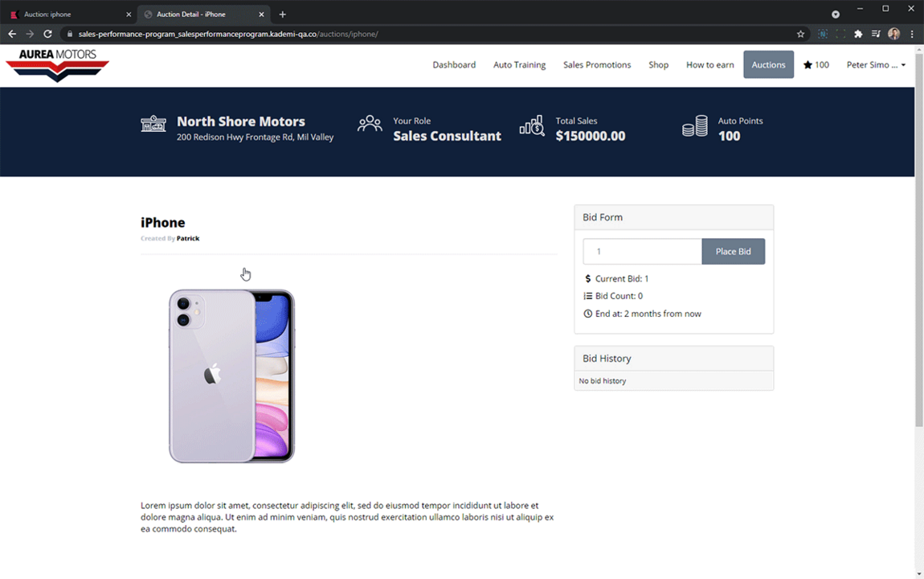Screen dimensions: 924x579
Task: Click the tab search dropdown circle icon
Action: (835, 14)
